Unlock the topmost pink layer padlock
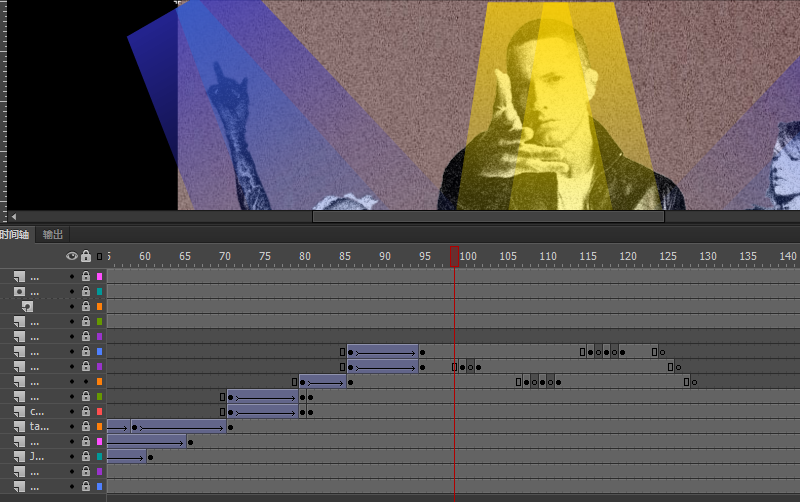Screen dimensions: 800x502 pos(86,276)
